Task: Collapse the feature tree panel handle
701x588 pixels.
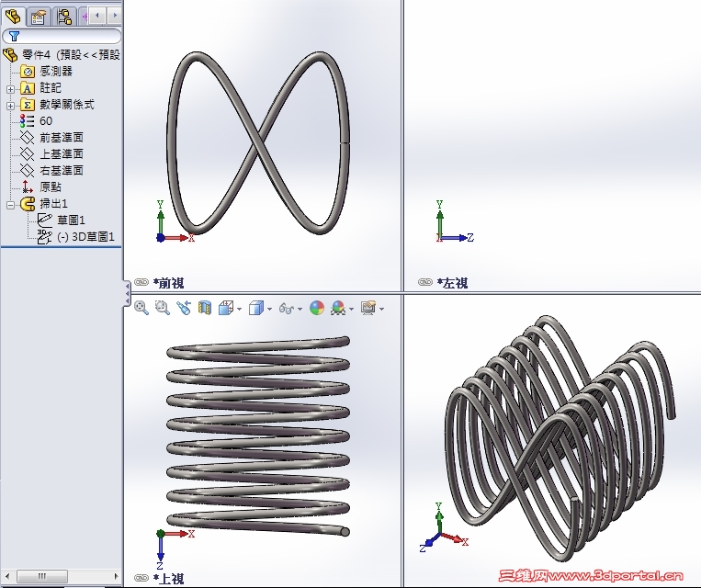Action: coord(127,293)
